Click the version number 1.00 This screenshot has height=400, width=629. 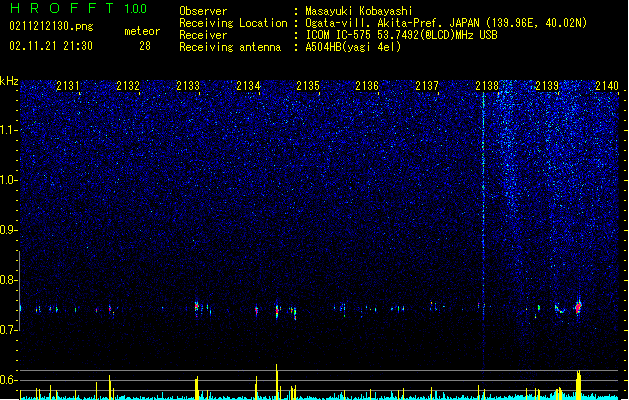136,8
